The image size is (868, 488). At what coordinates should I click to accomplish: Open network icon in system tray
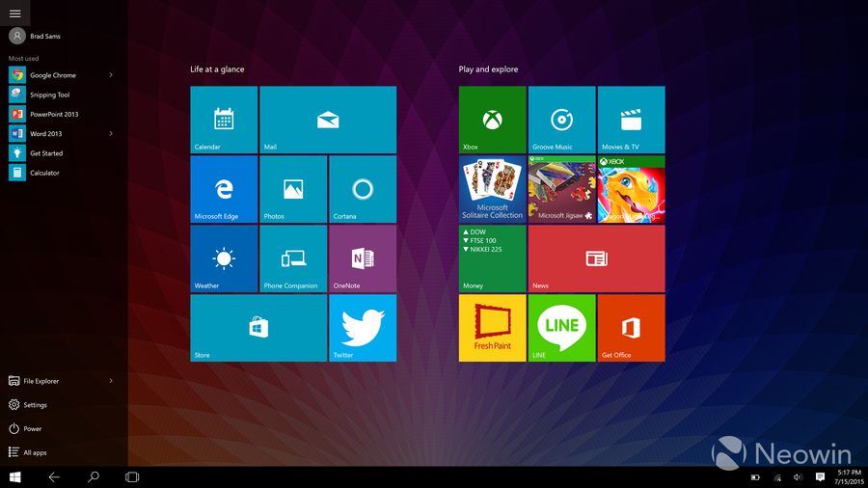click(x=777, y=477)
